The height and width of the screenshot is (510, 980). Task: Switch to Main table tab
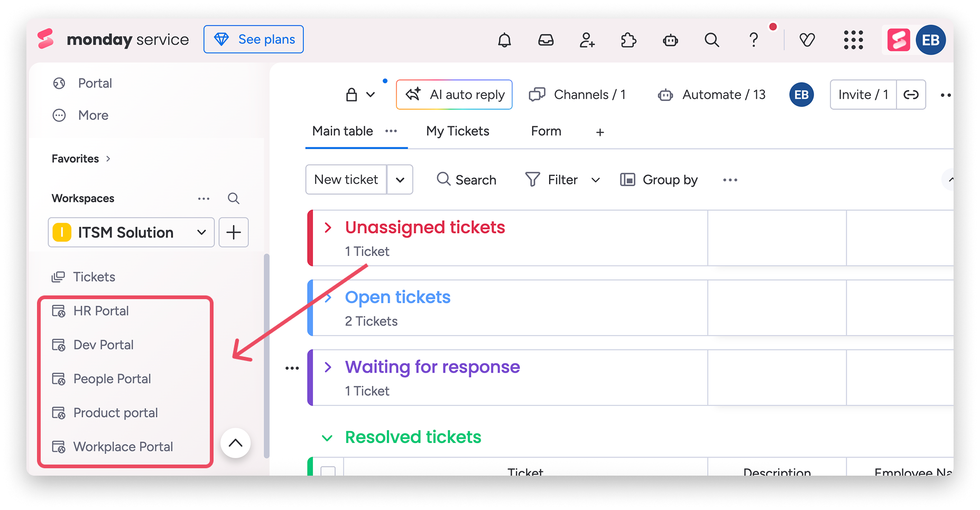coord(343,131)
